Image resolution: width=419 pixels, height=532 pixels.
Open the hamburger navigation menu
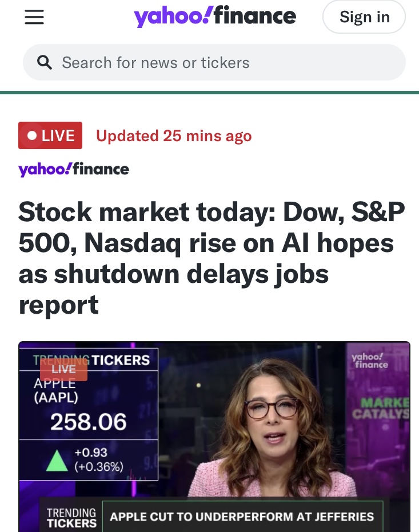coord(34,18)
